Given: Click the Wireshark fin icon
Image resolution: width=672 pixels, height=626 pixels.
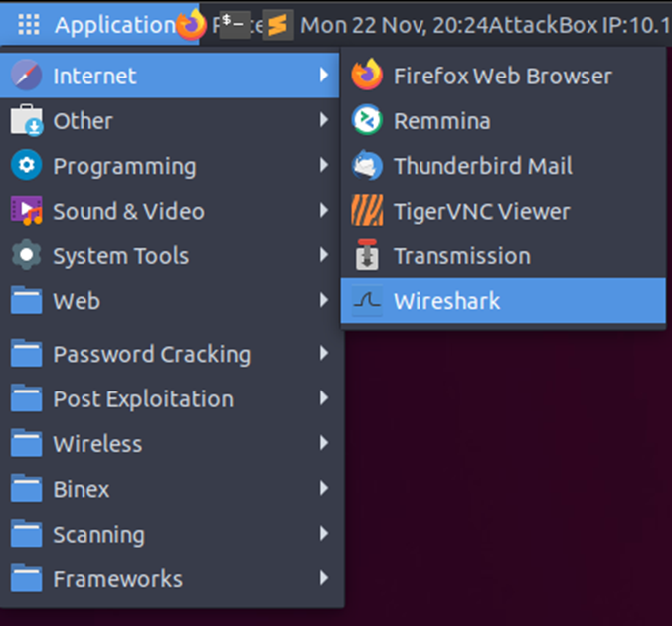Looking at the screenshot, I should [367, 300].
